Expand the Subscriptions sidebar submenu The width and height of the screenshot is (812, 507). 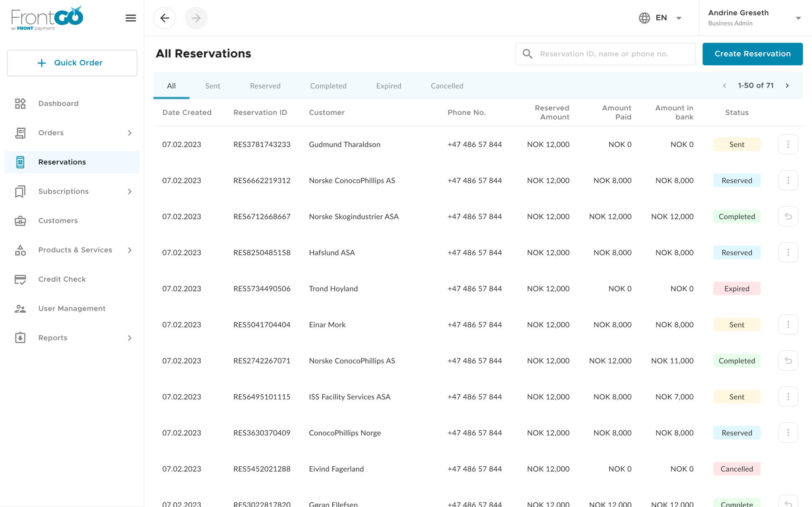(x=129, y=191)
